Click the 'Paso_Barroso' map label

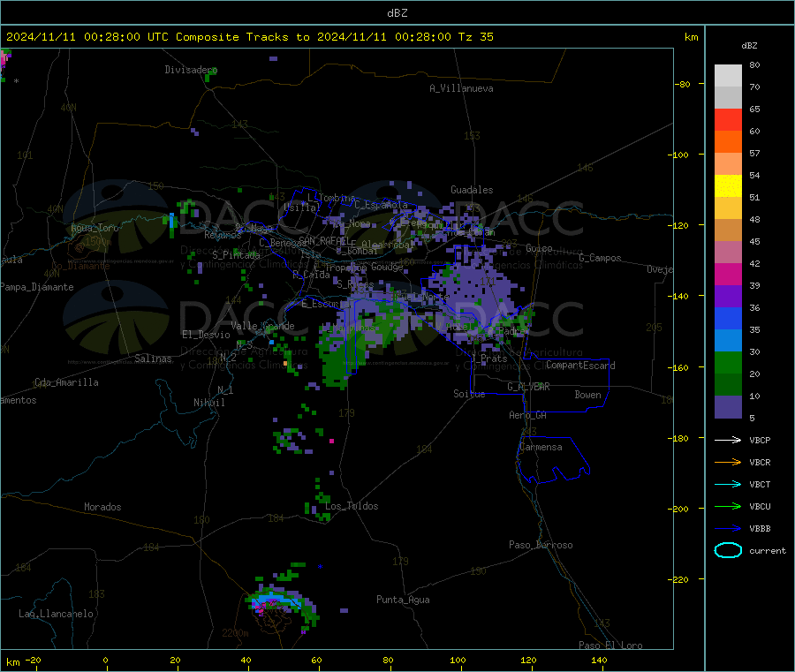click(541, 545)
